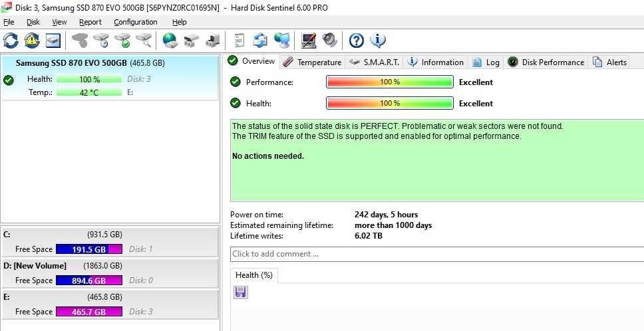
Task: Click the 'Lifetime writes:' label
Action: 256,236
